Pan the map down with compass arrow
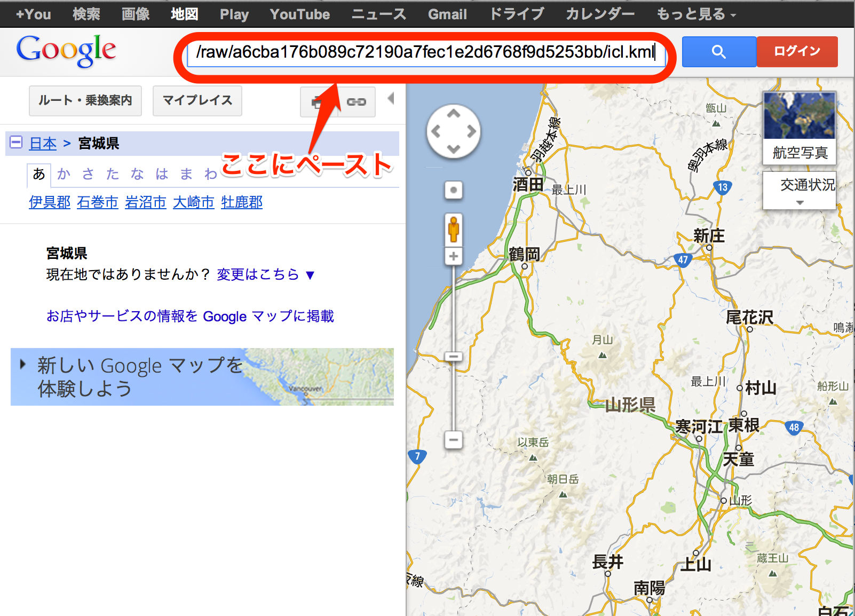 click(x=454, y=149)
